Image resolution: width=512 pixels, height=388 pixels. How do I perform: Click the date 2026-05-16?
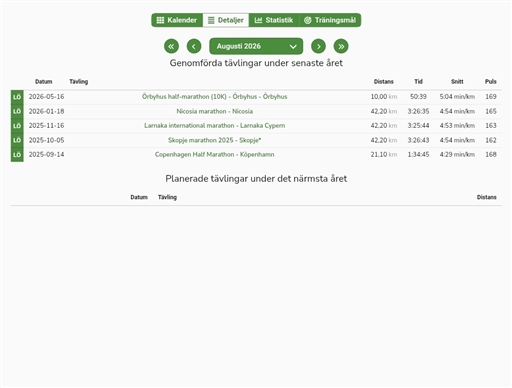(46, 97)
